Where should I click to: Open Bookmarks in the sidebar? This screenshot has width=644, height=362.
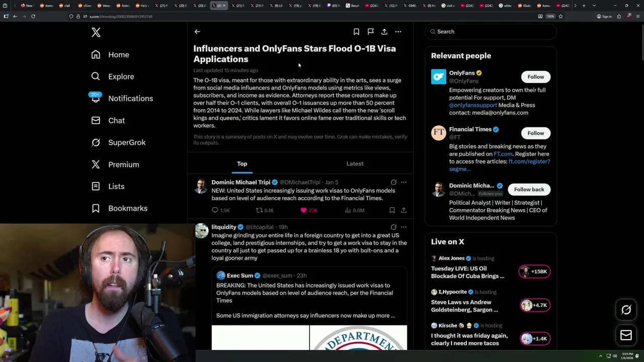119,208
